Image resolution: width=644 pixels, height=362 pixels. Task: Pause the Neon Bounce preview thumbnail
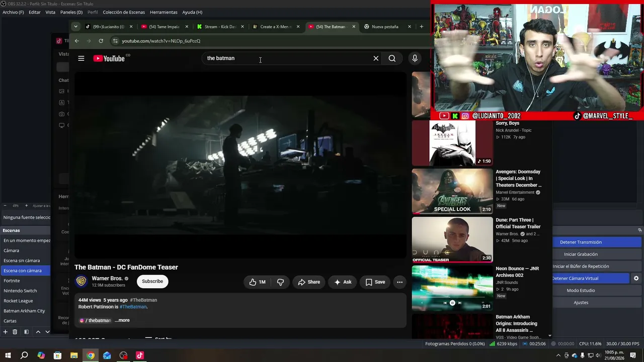tap(452, 303)
